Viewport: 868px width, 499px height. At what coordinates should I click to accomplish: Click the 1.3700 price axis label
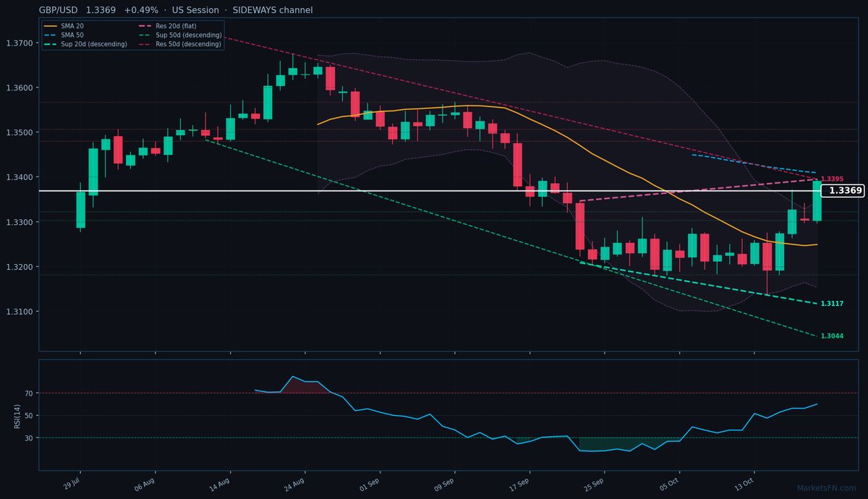[x=20, y=43]
